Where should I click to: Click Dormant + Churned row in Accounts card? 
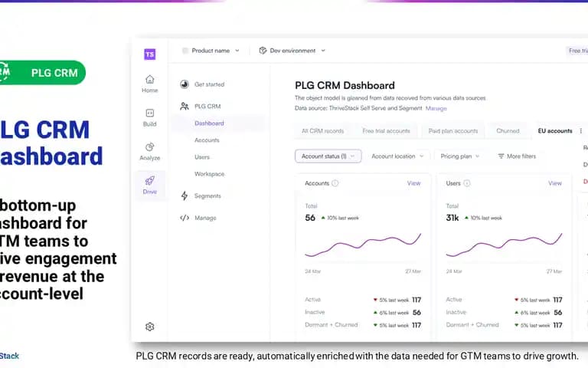coord(363,325)
